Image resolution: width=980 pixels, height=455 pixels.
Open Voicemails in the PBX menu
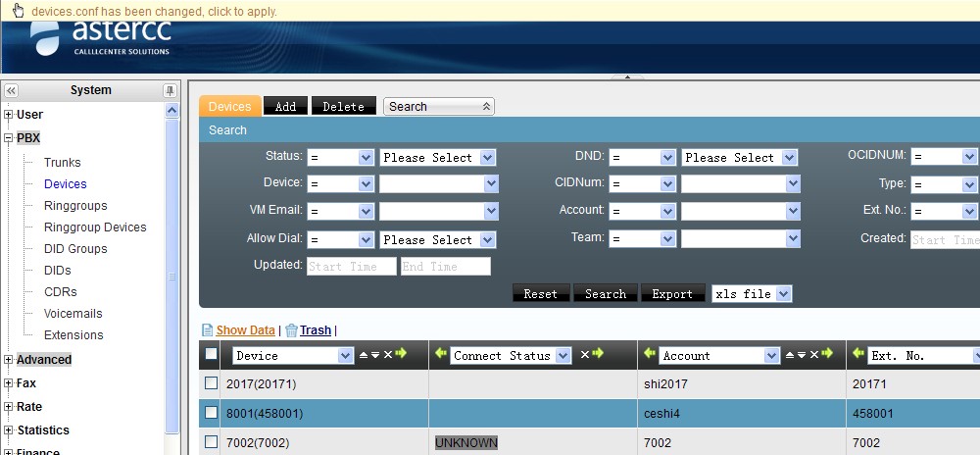[73, 314]
